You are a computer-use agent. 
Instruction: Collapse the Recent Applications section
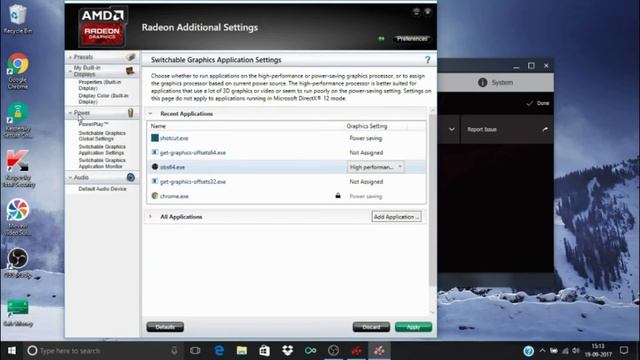click(151, 113)
